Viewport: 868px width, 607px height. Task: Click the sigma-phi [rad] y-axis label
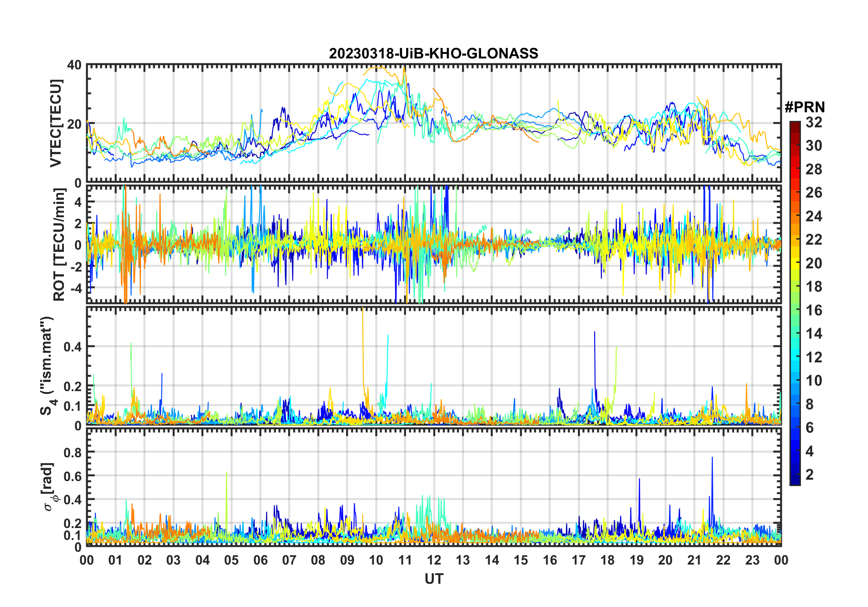tap(50, 487)
